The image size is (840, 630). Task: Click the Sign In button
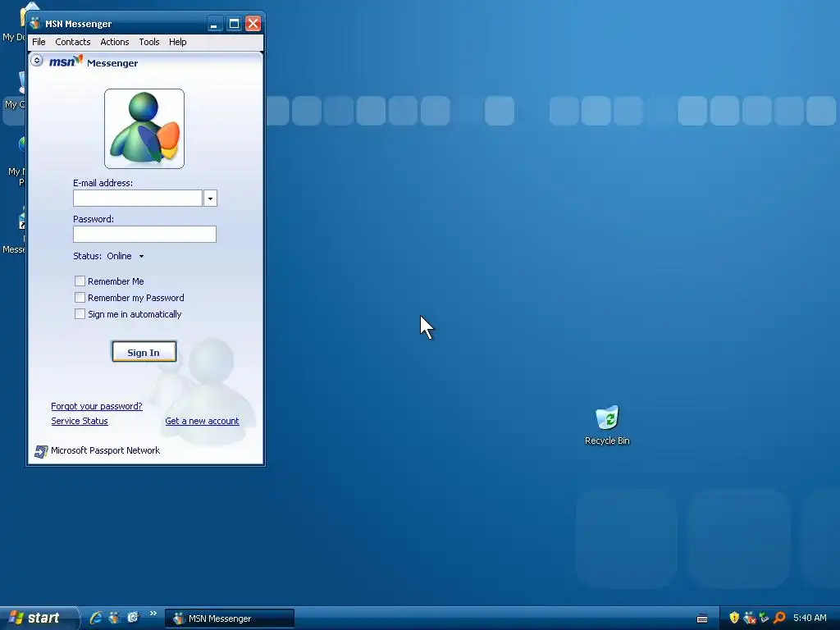[x=144, y=352]
